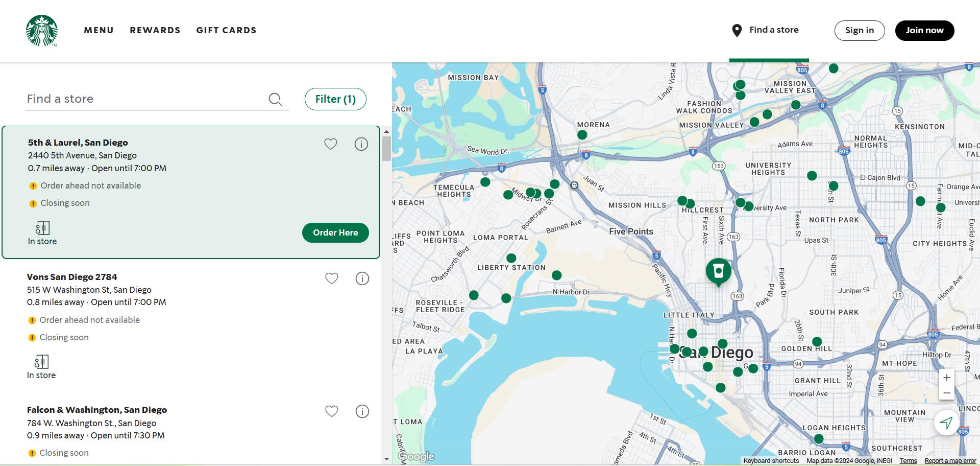Screen dimensions: 980x466
Task: Zoom out on the map with the minus
Action: pyautogui.click(x=947, y=393)
